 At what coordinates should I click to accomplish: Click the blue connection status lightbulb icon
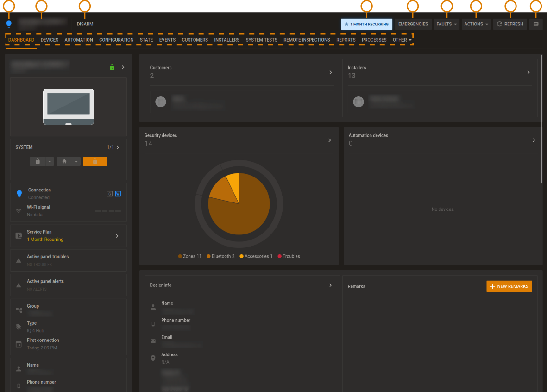tap(9, 23)
